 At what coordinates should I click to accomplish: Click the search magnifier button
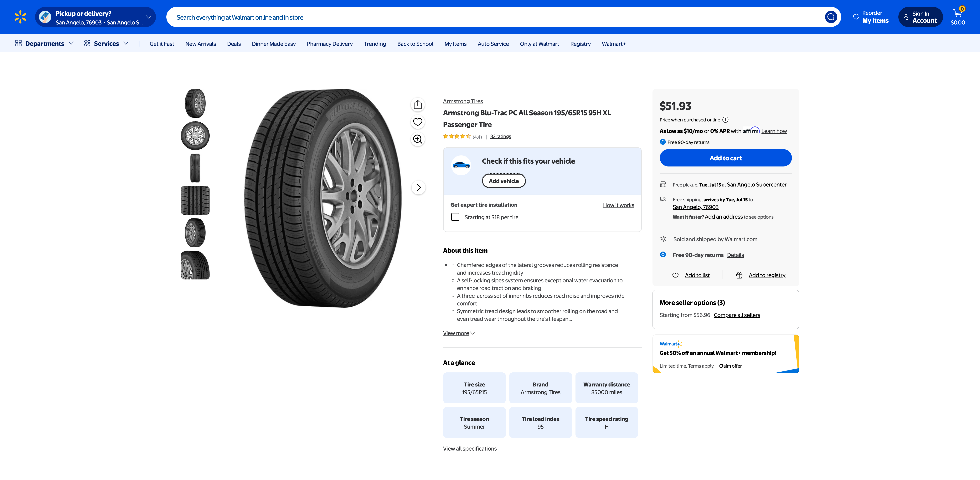click(x=830, y=17)
